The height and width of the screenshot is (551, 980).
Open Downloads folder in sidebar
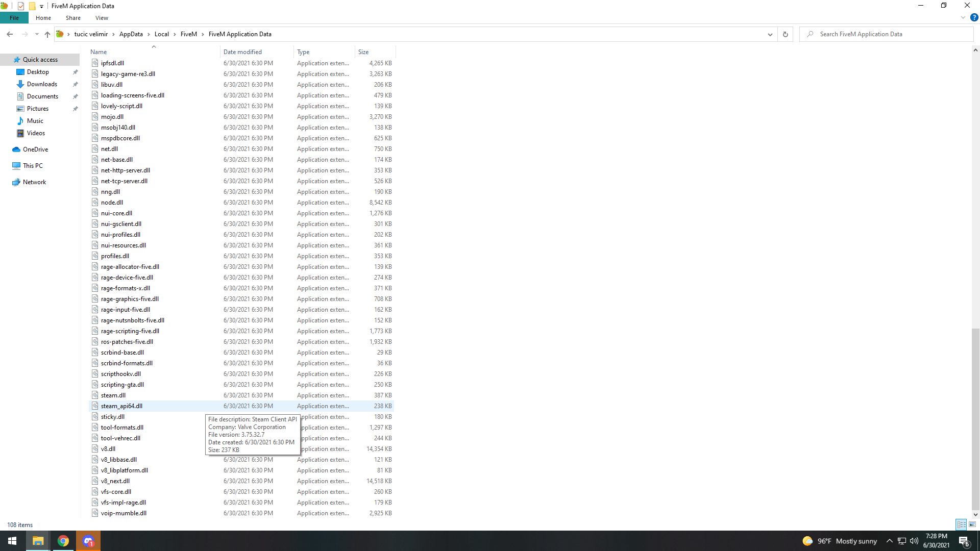[42, 84]
